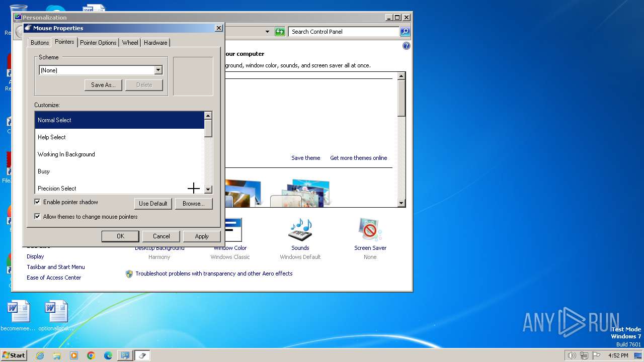Open the Screen Saver icon in Personalization

click(x=370, y=230)
